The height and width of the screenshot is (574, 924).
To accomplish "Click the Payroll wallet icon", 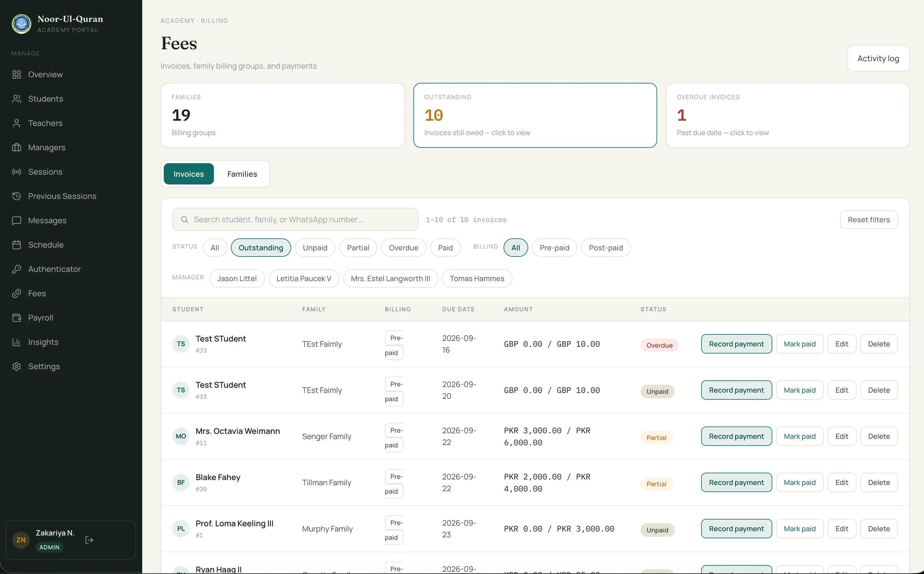I will (x=16, y=317).
